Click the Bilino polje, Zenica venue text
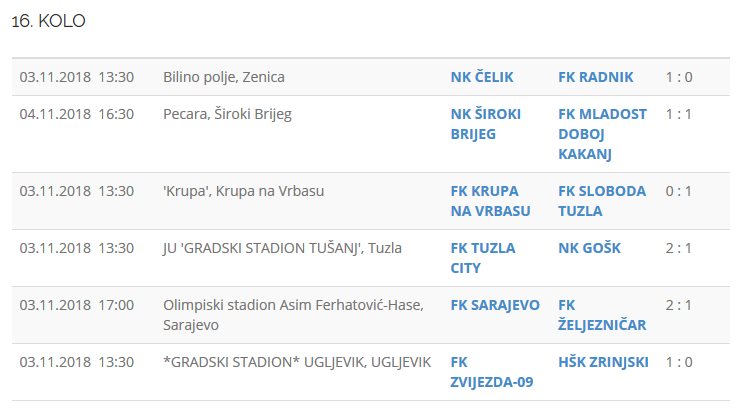Viewport: 742px width, 416px height. pos(224,77)
